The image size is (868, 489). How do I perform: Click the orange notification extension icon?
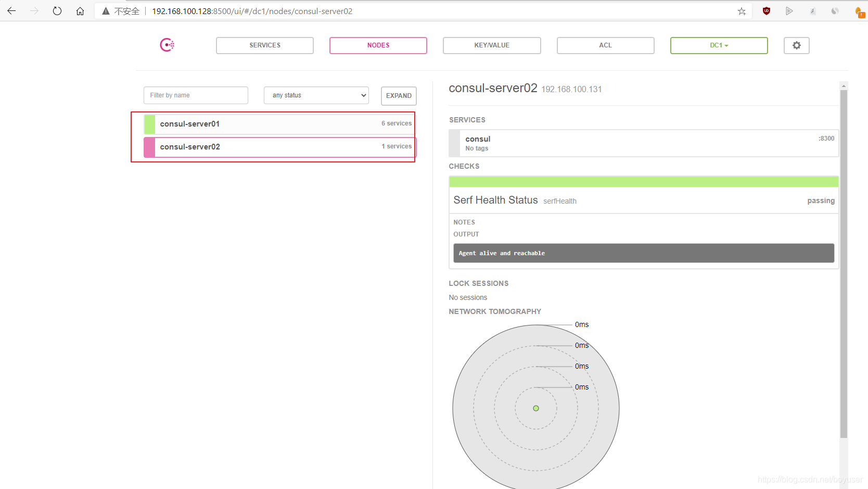click(859, 12)
